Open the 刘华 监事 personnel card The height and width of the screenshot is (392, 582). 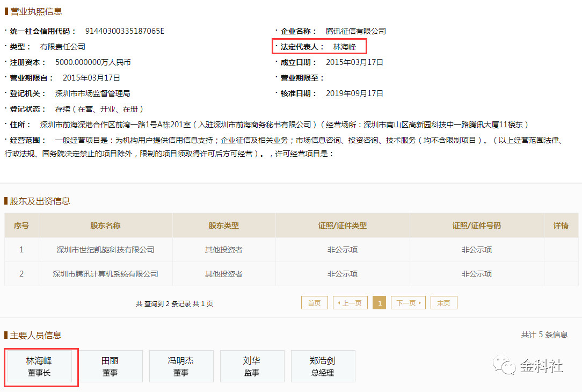tap(252, 366)
